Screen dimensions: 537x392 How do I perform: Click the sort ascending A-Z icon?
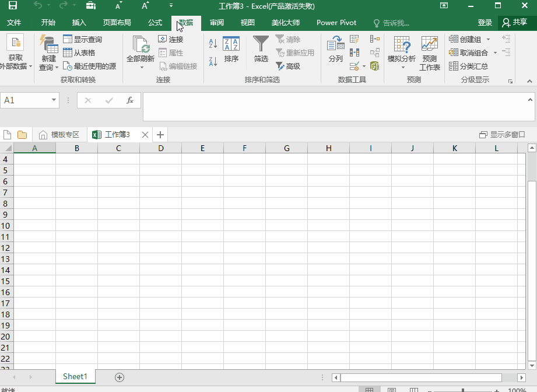coord(213,43)
